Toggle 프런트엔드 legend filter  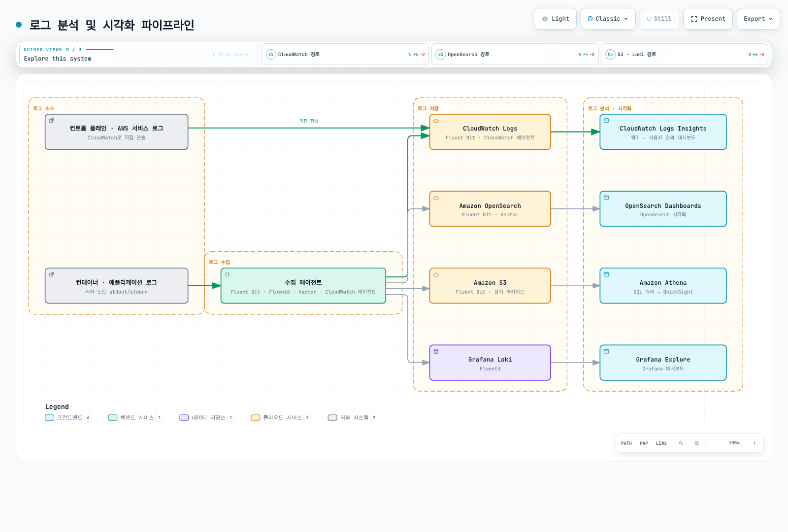tap(68, 418)
